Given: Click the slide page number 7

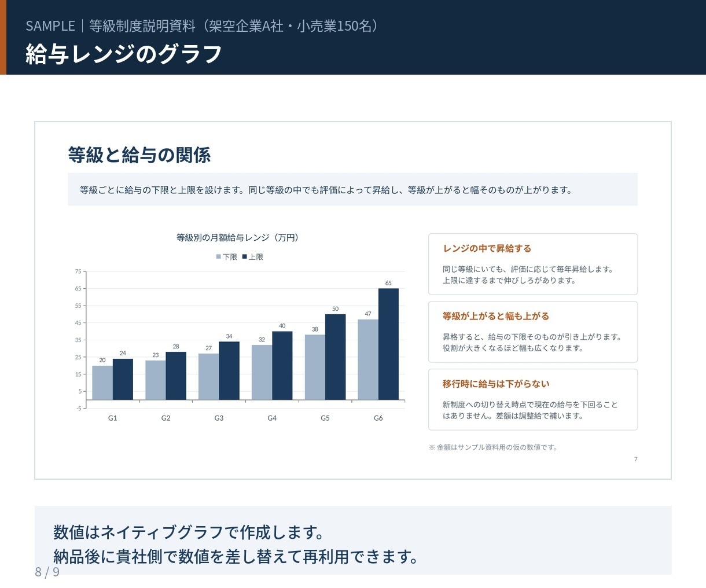Looking at the screenshot, I should pyautogui.click(x=635, y=459).
